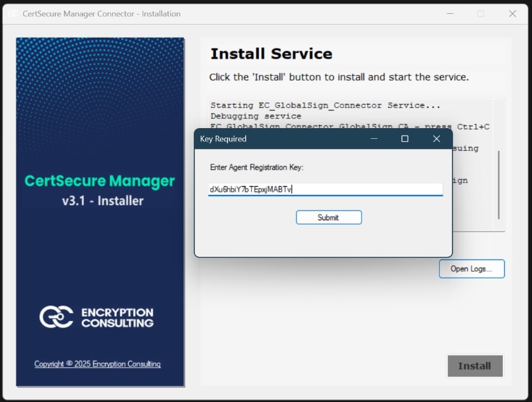Click the 'Install Service' heading
The height and width of the screenshot is (402, 532).
pos(271,54)
